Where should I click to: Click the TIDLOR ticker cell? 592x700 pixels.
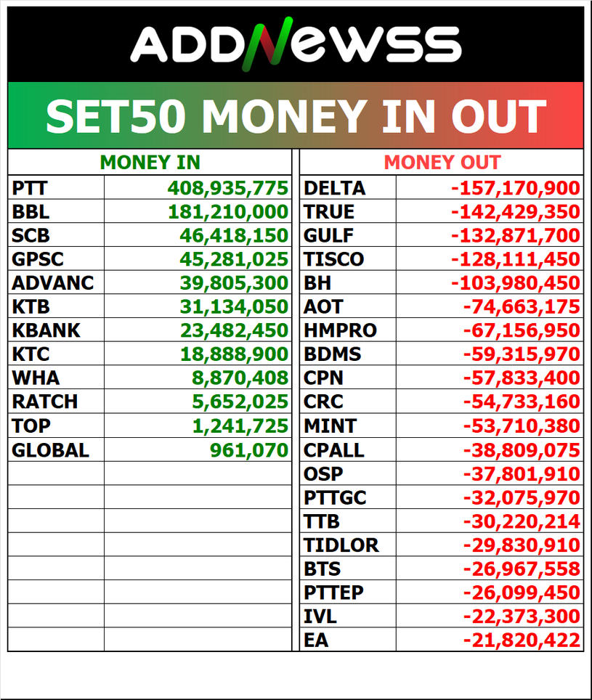coord(341,545)
